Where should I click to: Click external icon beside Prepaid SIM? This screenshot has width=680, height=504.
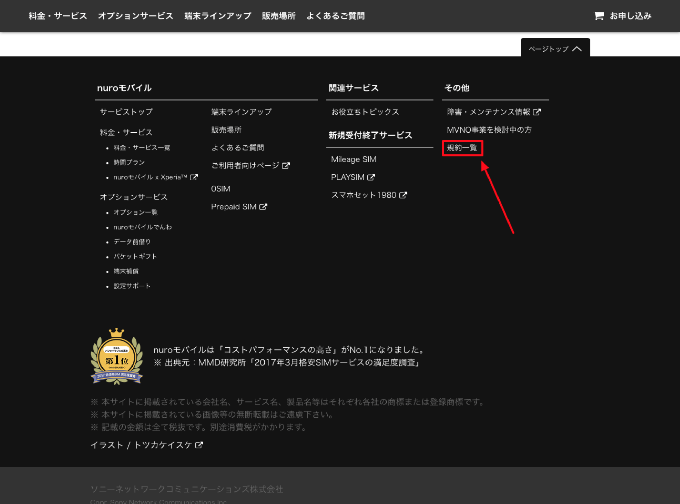[263, 206]
